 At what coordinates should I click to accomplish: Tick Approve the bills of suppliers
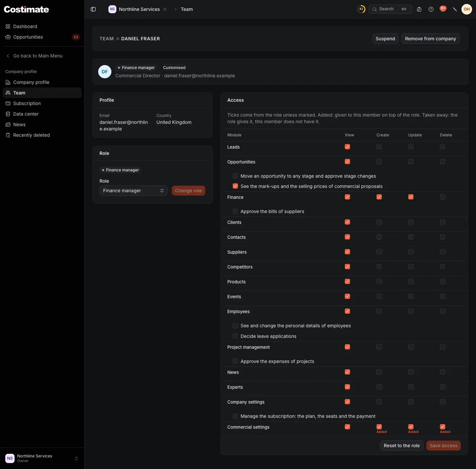click(x=235, y=211)
